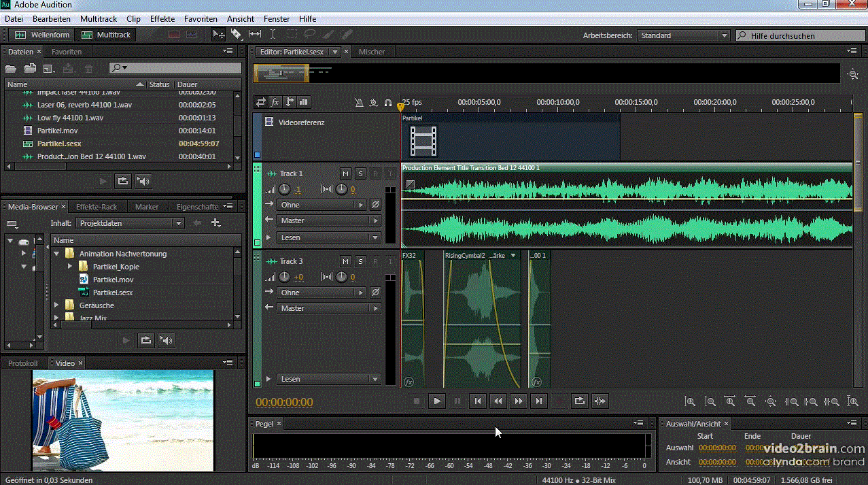868x485 pixels.
Task: Click the Multitrack view button
Action: pyautogui.click(x=106, y=35)
